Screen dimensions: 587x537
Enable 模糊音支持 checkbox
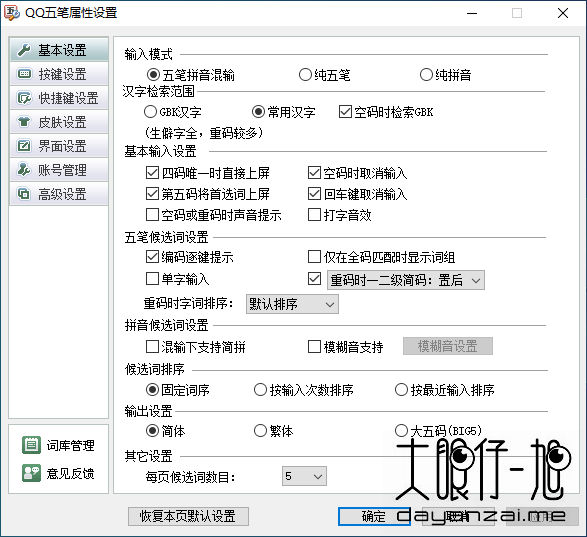(x=314, y=347)
